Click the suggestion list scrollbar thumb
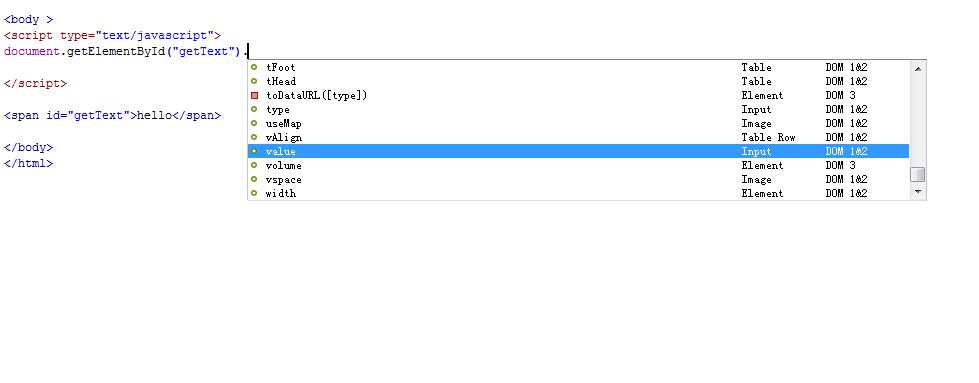Image resolution: width=979 pixels, height=383 pixels. [918, 174]
